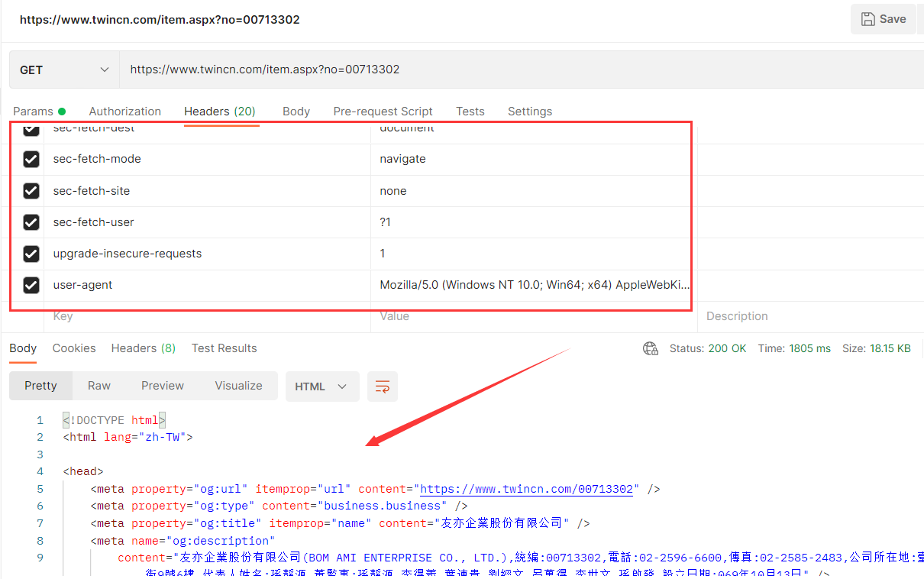
Task: Switch to the Tests tab
Action: click(470, 112)
